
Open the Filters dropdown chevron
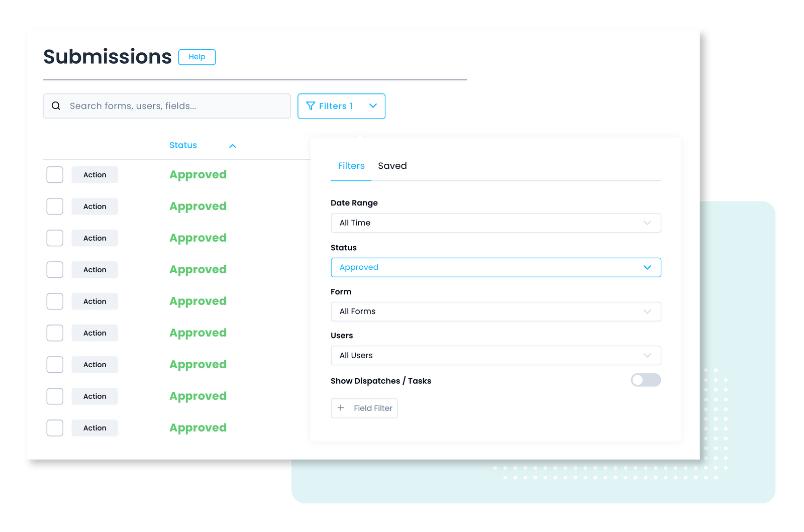[373, 106]
